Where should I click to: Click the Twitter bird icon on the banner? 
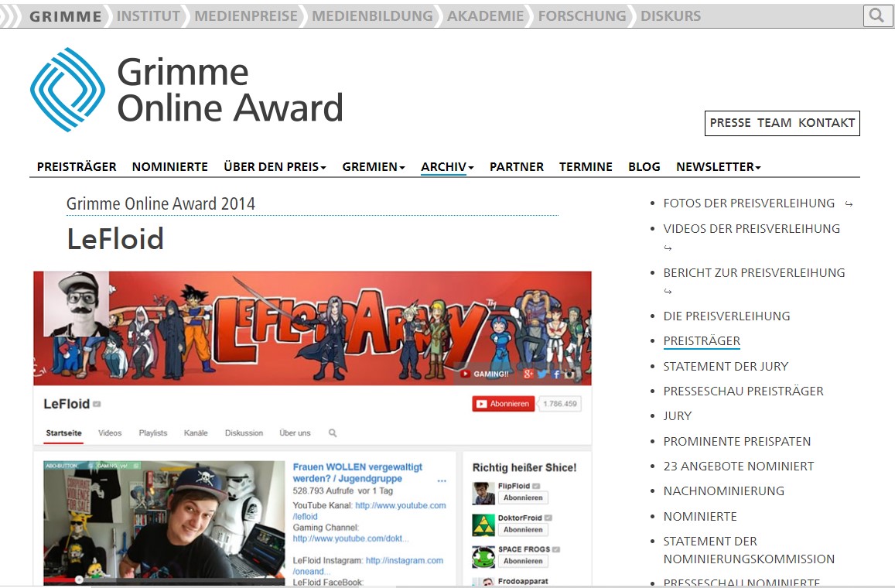pyautogui.click(x=542, y=374)
